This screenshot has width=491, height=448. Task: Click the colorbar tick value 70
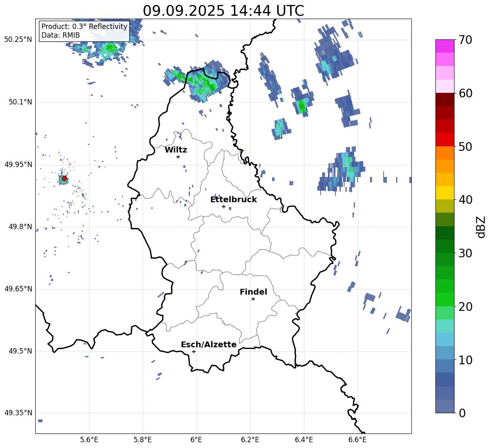click(x=465, y=40)
